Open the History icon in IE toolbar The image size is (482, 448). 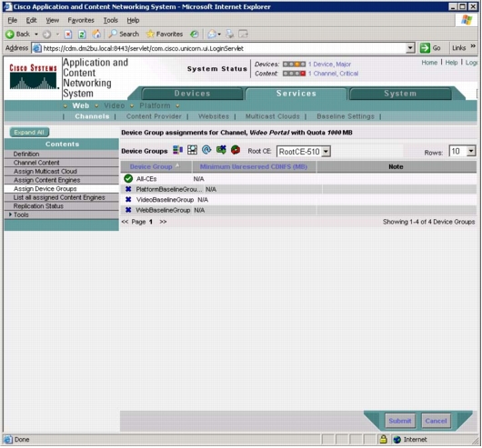point(194,35)
